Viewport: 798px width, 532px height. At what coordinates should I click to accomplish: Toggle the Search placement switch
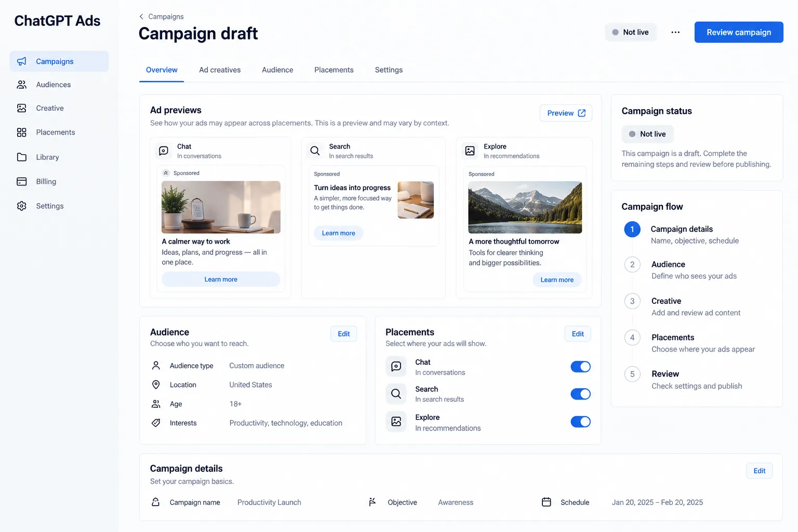580,394
